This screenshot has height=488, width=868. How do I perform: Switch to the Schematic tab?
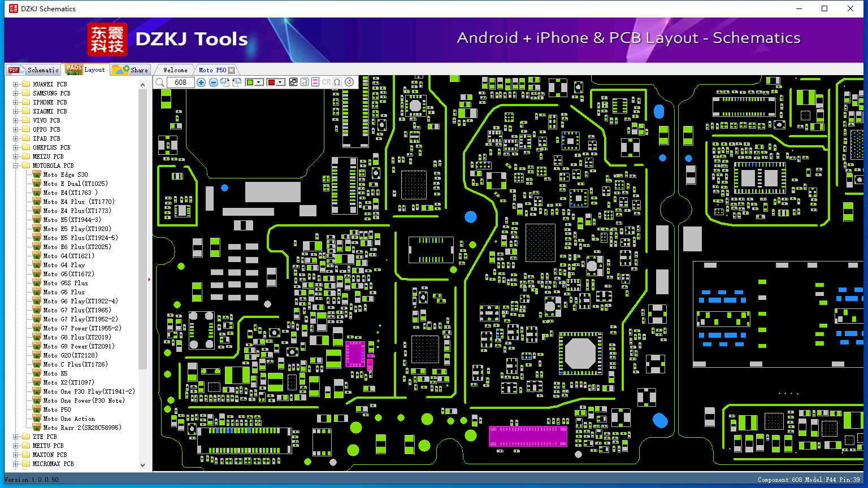(34, 70)
